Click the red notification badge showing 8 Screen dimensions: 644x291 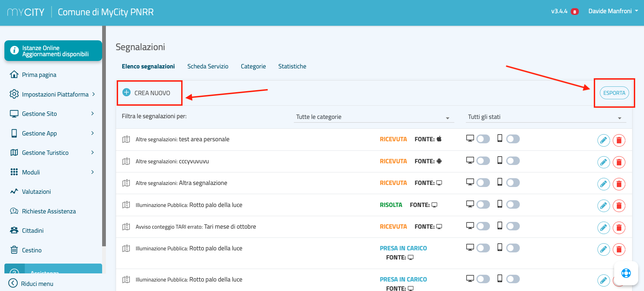(x=574, y=12)
